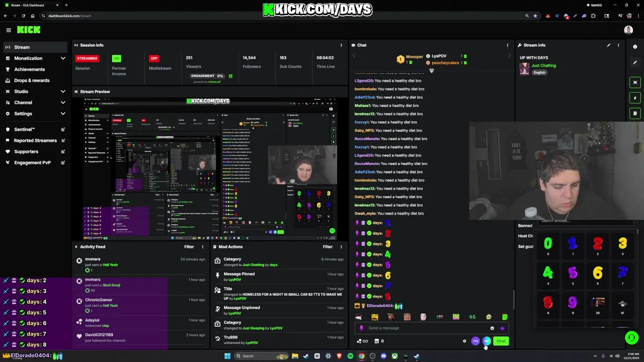This screenshot has height=362, width=644.
Task: Open Spotify from the taskbar
Action: pos(350,356)
